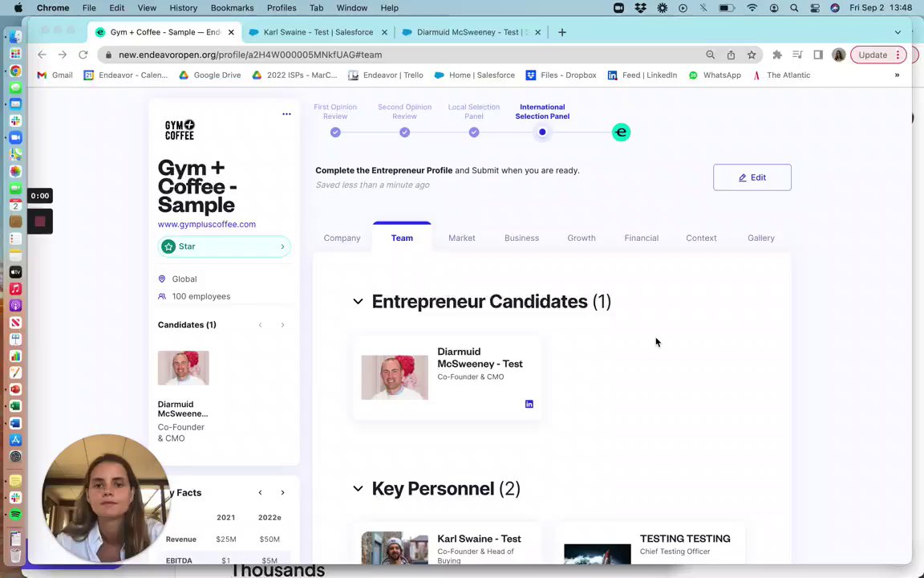Reload the page in Chrome
The image size is (924, 578).
(x=83, y=55)
